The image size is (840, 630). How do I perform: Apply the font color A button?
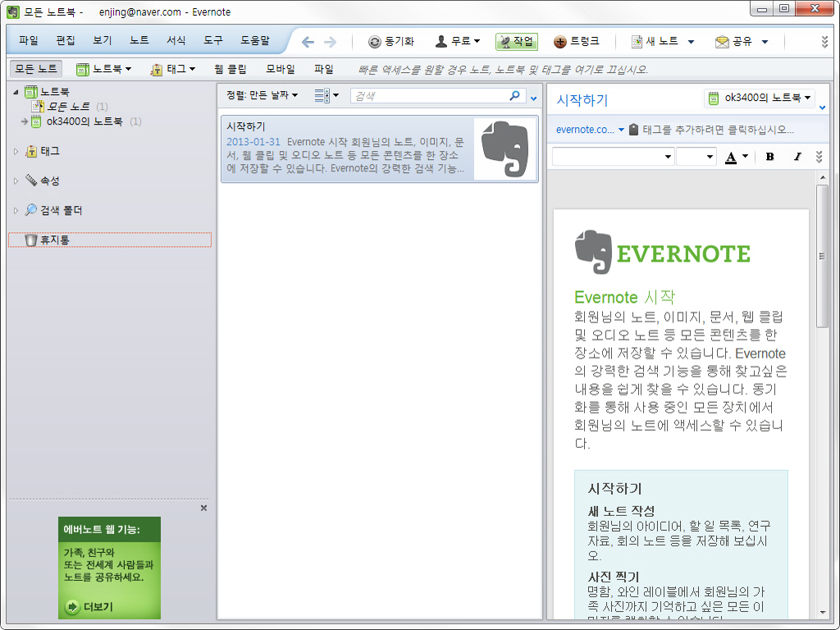(x=731, y=157)
